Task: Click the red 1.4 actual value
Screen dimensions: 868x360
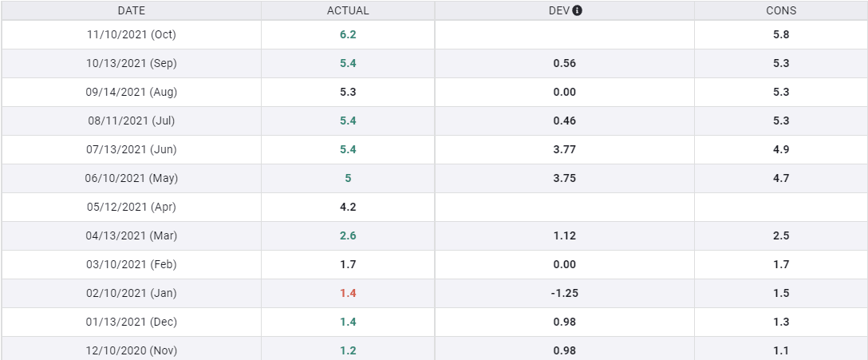Action: [348, 294]
